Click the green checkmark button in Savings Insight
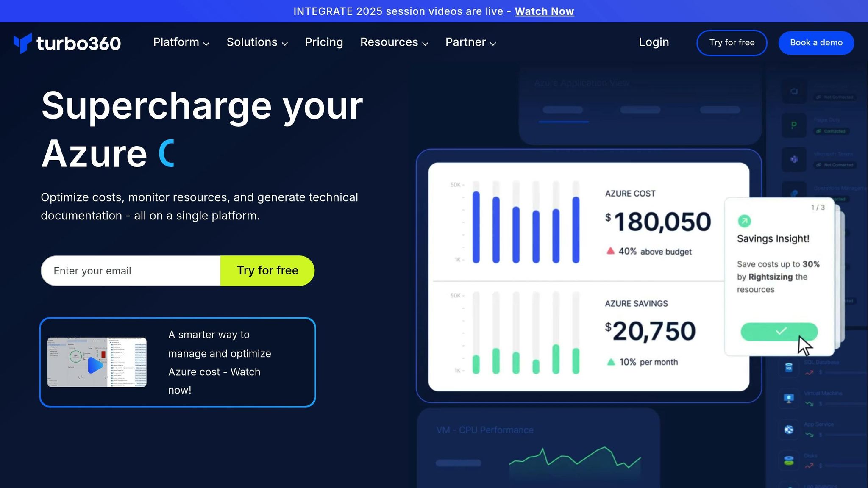Image resolution: width=868 pixels, height=488 pixels. pos(779,332)
